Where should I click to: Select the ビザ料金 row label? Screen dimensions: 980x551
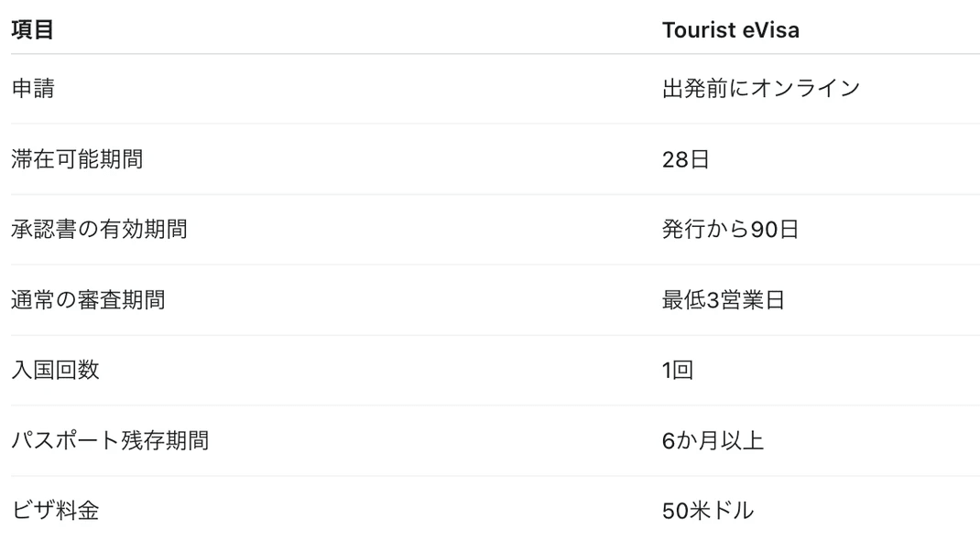(x=55, y=511)
